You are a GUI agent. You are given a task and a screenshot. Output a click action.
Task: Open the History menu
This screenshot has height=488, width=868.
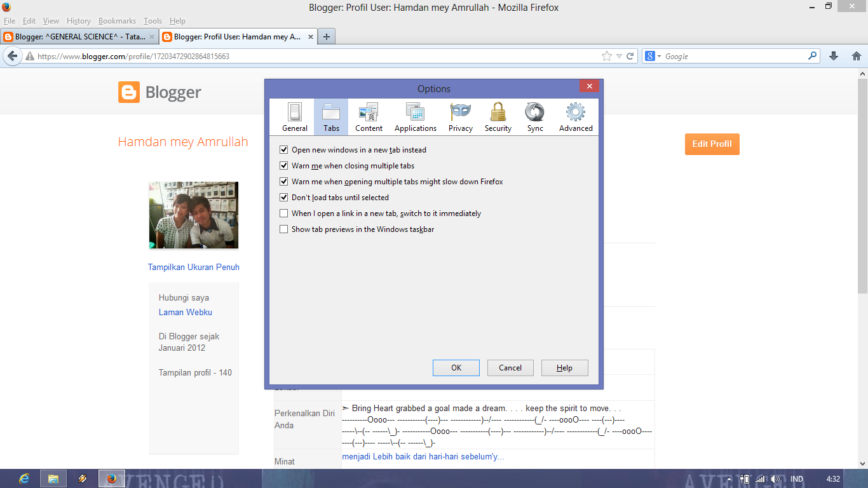coord(79,21)
